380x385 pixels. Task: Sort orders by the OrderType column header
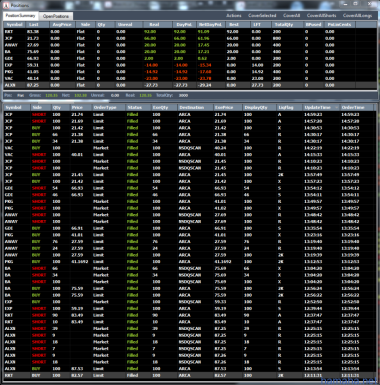click(108, 107)
